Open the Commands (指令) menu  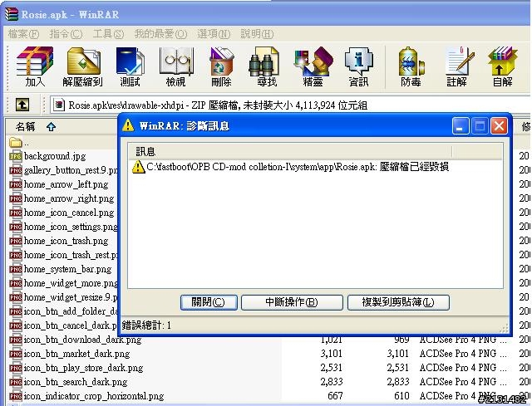tap(66, 34)
